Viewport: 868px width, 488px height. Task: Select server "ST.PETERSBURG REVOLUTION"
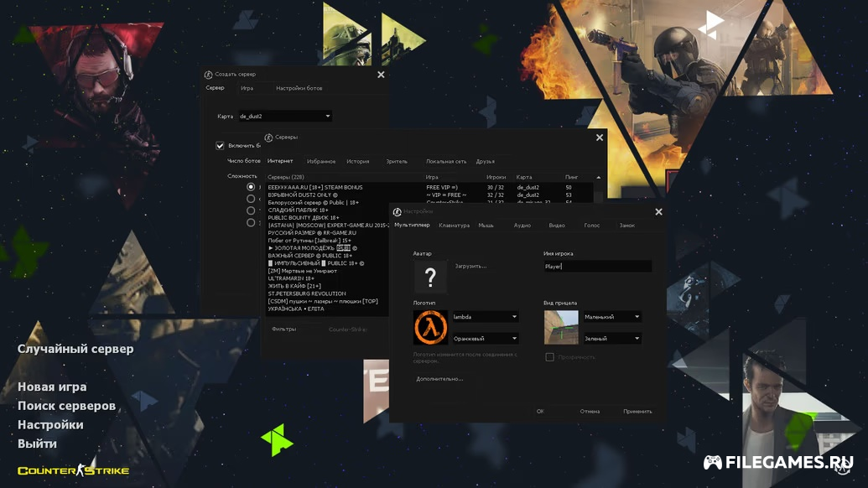tap(328, 293)
